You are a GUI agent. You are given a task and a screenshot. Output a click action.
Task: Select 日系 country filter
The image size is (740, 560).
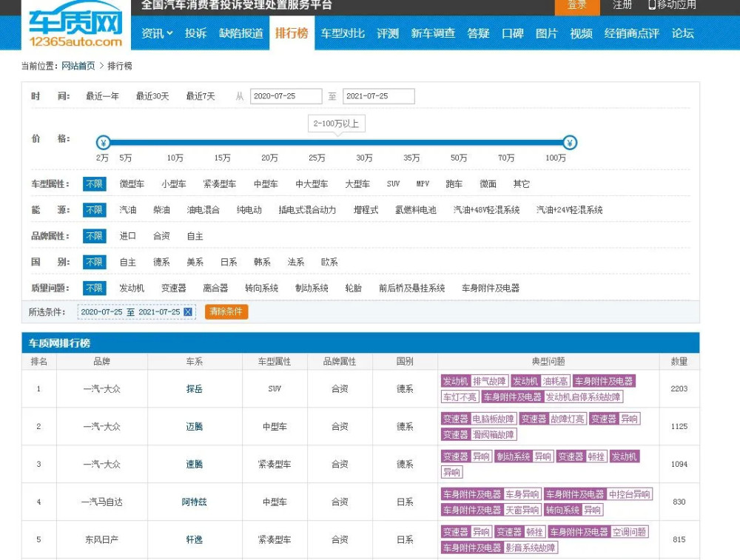click(x=229, y=262)
